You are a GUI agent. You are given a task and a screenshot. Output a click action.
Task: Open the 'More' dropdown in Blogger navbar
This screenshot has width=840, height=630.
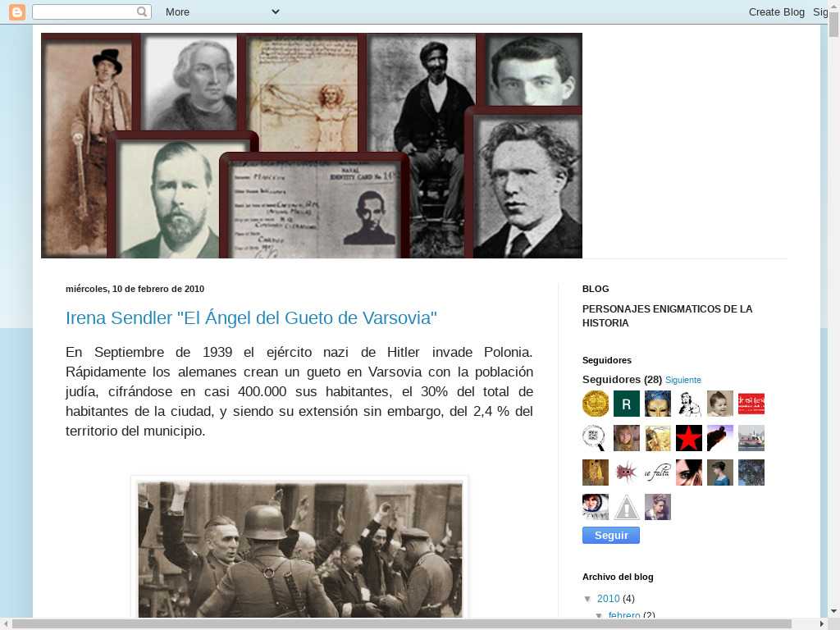click(221, 11)
